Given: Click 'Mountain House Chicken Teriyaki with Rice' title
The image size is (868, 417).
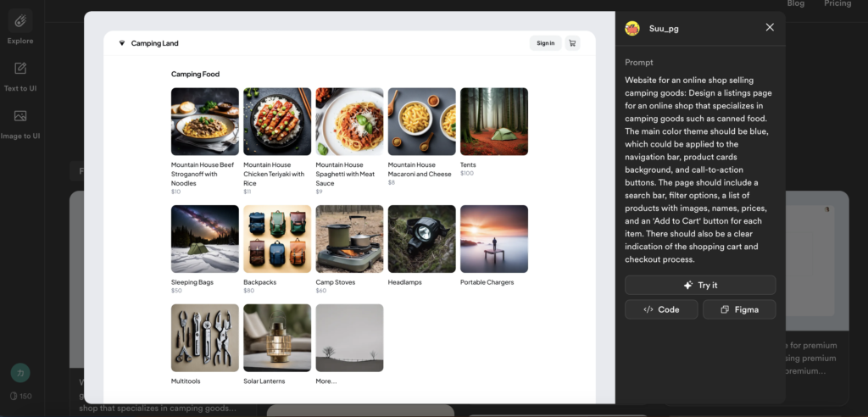Looking at the screenshot, I should click(274, 174).
